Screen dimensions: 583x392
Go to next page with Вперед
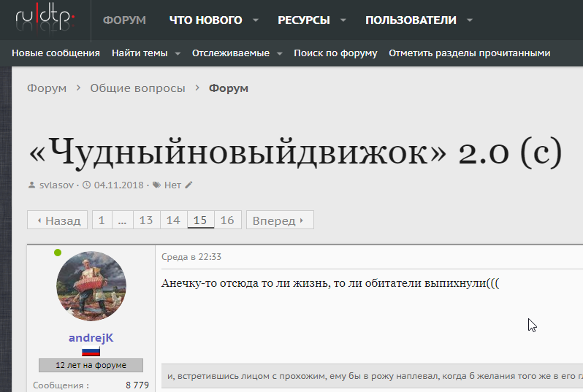[280, 220]
